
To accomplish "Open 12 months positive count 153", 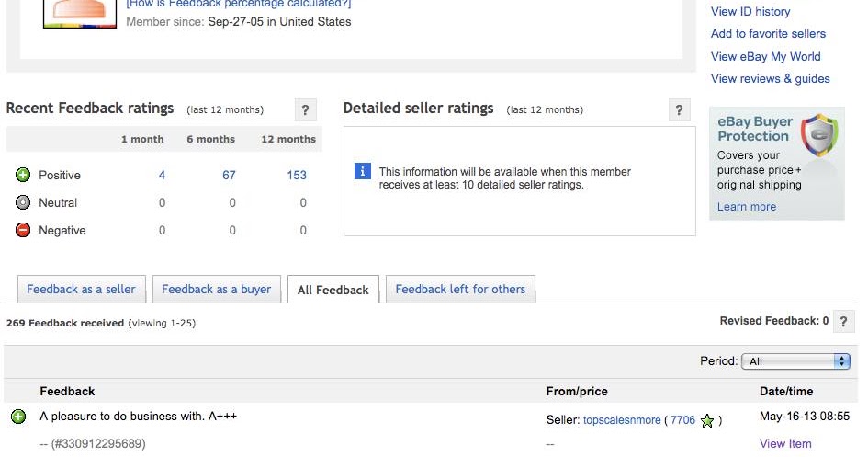I will 297,175.
